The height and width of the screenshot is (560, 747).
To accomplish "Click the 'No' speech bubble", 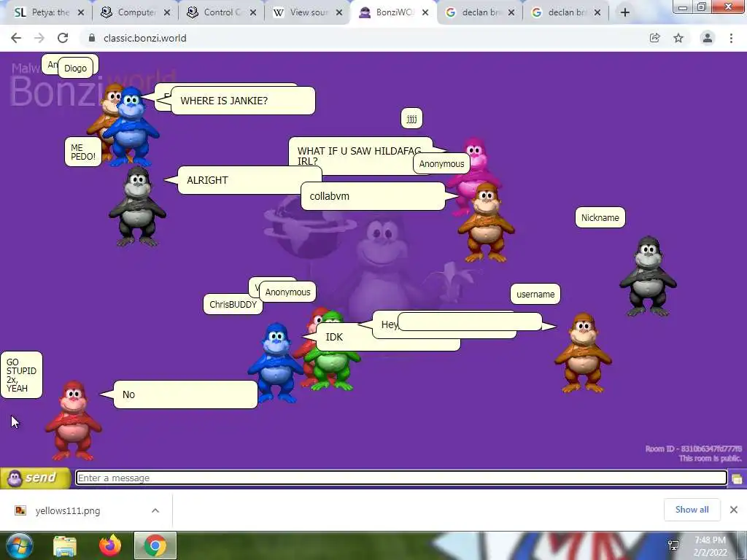I will pyautogui.click(x=185, y=394).
